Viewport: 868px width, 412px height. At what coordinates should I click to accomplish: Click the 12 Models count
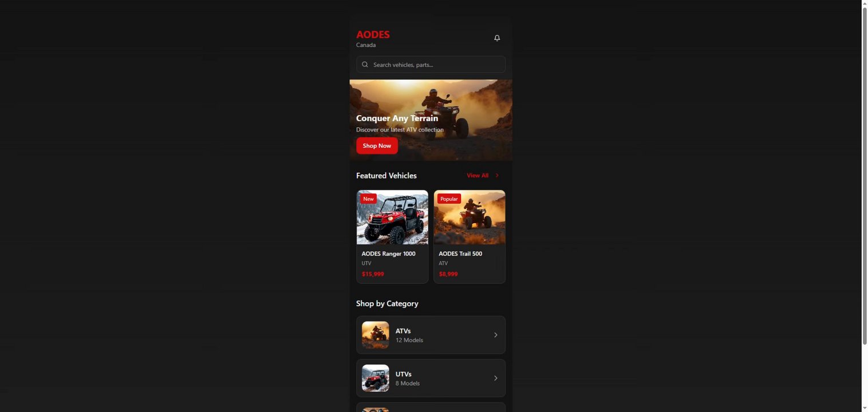[409, 340]
